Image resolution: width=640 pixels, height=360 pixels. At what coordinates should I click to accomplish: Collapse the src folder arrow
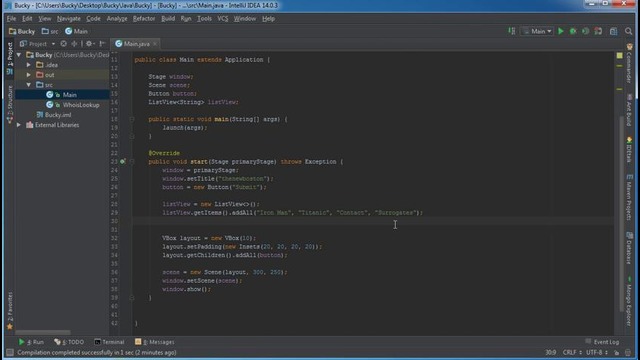click(29, 85)
